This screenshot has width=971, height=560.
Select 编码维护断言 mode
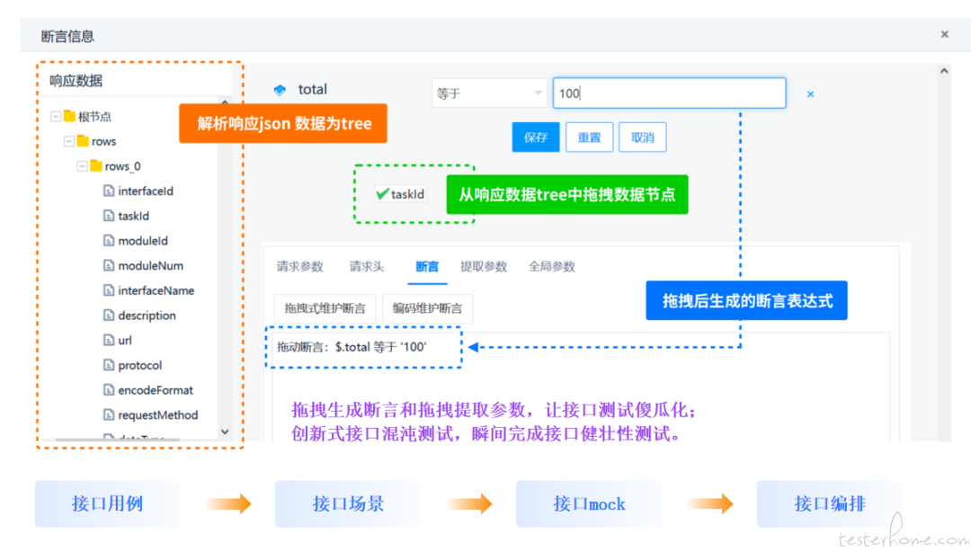pos(427,308)
